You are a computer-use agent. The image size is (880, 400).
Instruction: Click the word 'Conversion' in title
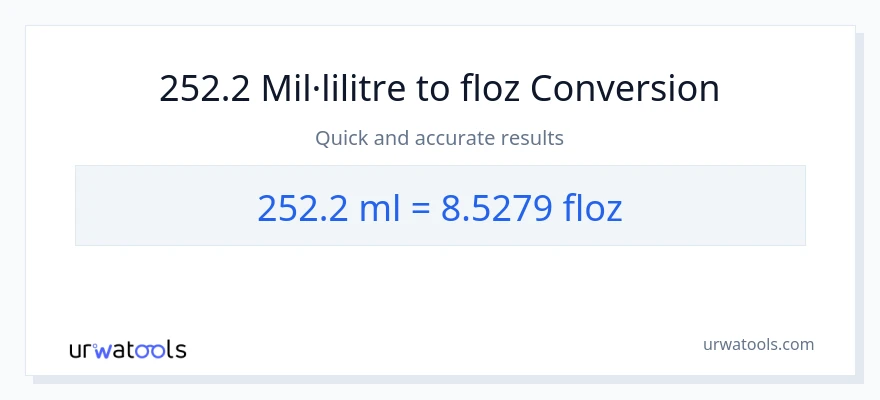click(x=625, y=89)
